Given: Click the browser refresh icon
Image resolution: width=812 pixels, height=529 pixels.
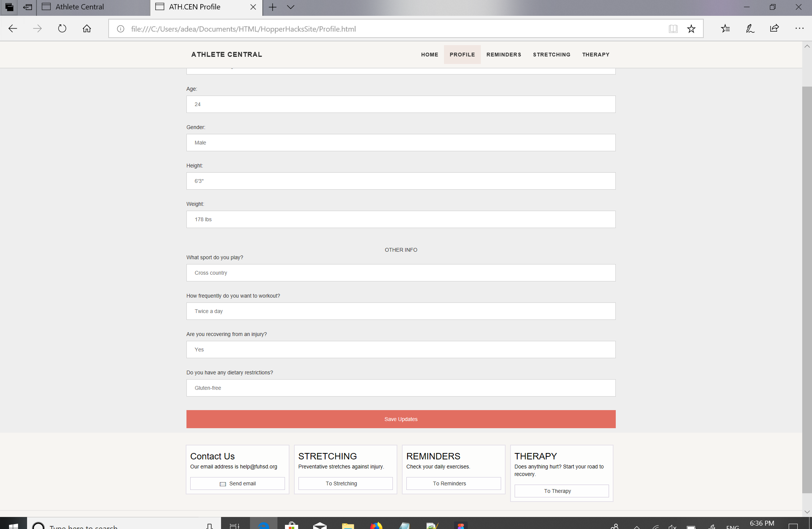Looking at the screenshot, I should tap(62, 29).
